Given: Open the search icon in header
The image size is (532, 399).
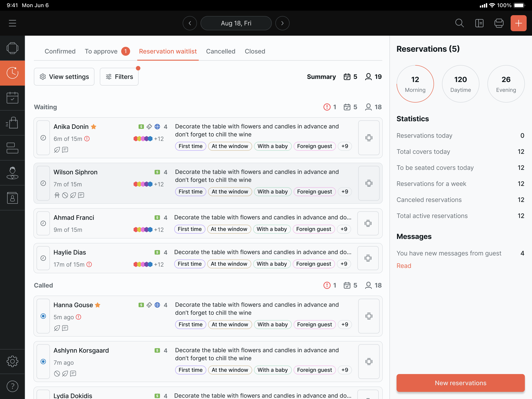Looking at the screenshot, I should (x=459, y=23).
